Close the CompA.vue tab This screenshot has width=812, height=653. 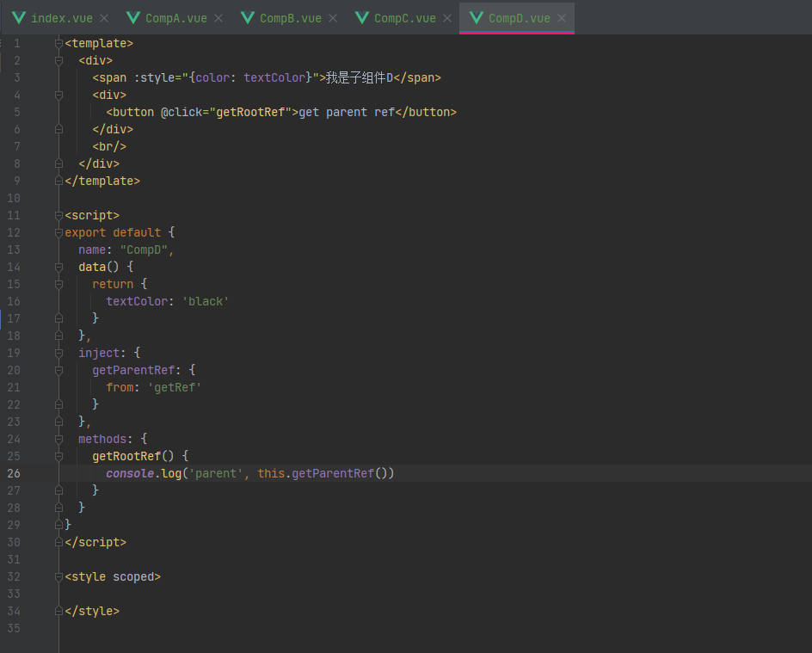point(218,18)
